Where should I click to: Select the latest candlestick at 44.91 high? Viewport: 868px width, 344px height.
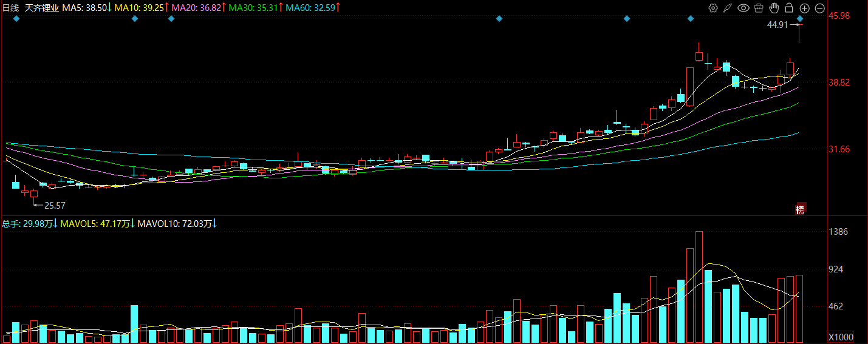pyautogui.click(x=799, y=33)
